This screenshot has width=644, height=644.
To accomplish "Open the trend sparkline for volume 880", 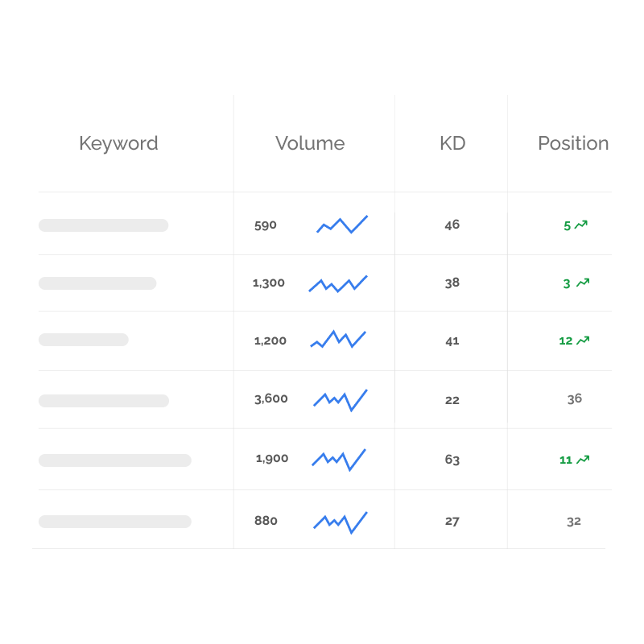I will pos(341,522).
